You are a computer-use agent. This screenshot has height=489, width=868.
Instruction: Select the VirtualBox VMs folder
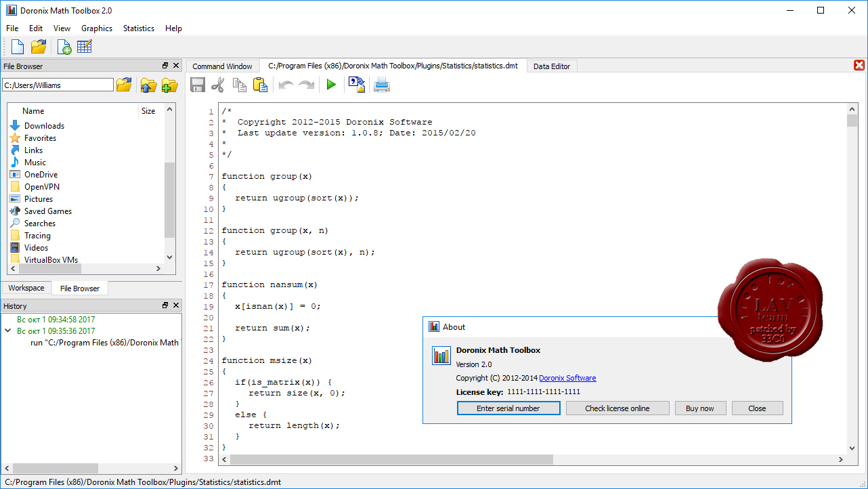[51, 259]
